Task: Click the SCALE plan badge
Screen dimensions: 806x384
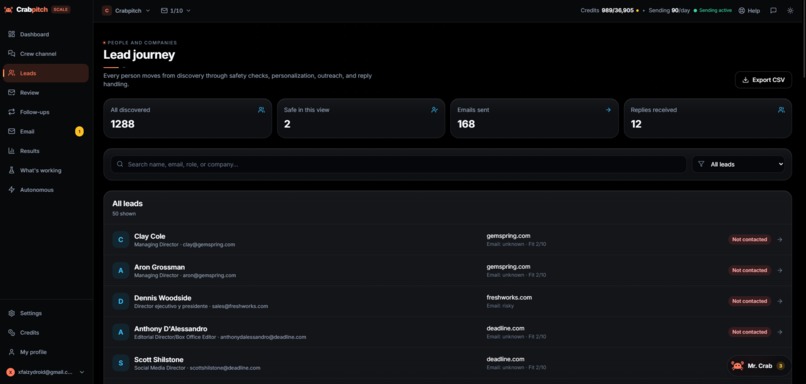Action: tap(61, 10)
